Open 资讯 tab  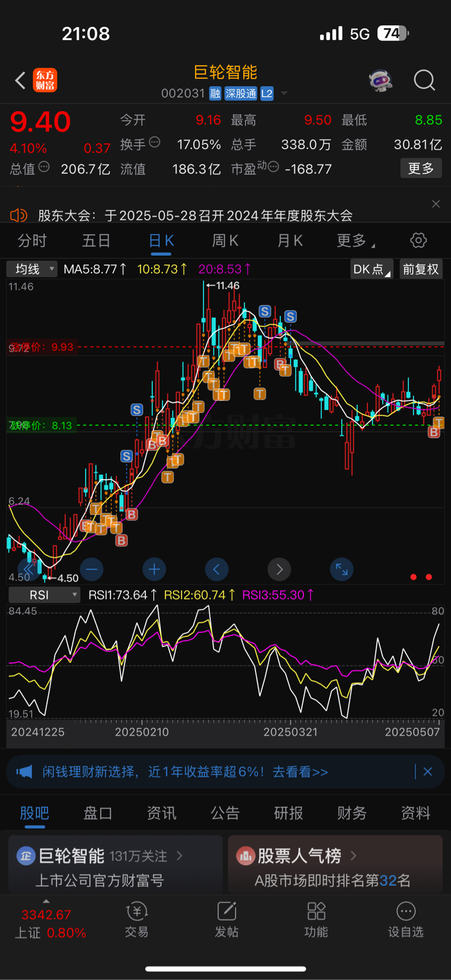pyautogui.click(x=161, y=813)
